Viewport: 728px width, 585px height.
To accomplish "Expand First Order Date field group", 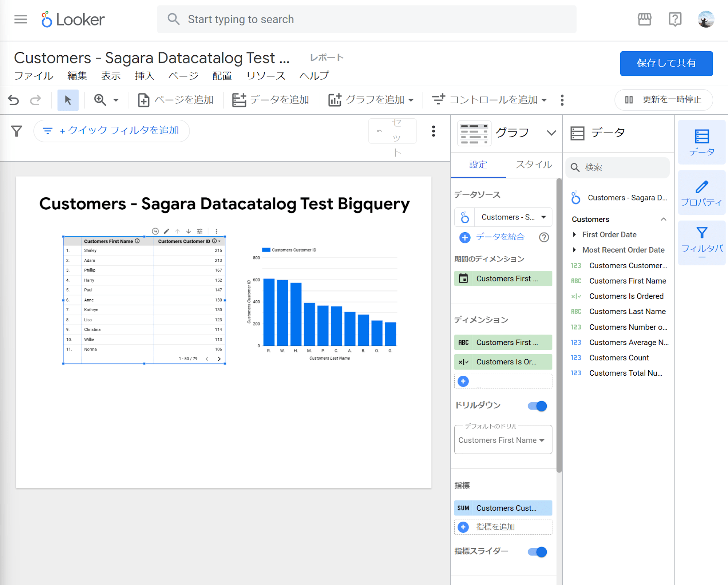I will (574, 235).
